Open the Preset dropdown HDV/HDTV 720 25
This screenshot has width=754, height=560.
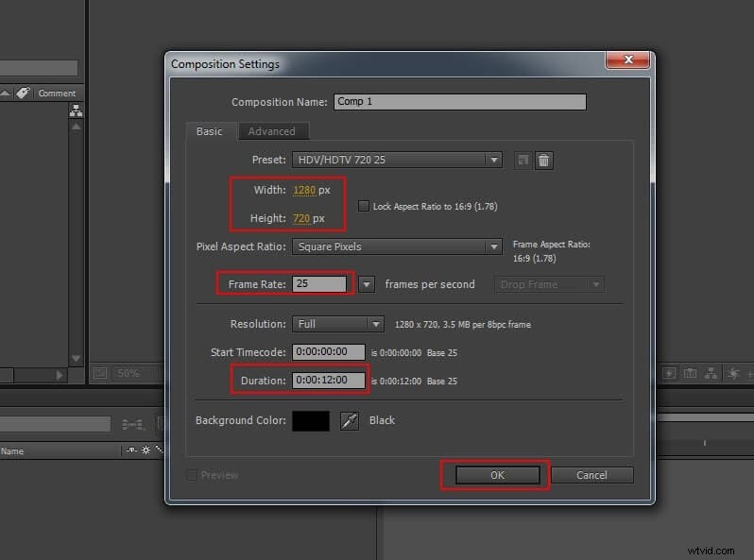point(397,160)
